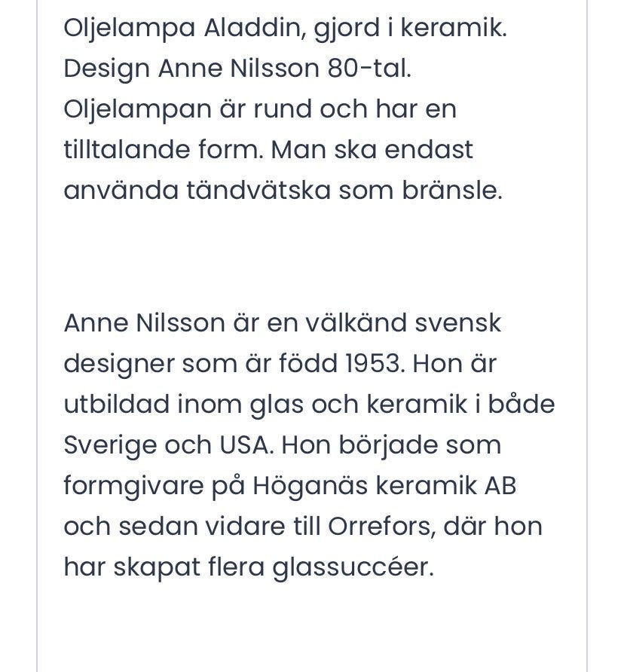Screen dimensions: 624x672
Task: Click "Anne Nilsson" starting the second paragraph
Action: coord(145,322)
